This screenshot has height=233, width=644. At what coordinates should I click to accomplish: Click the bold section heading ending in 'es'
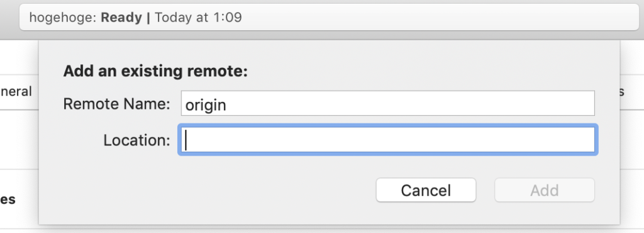(8, 200)
